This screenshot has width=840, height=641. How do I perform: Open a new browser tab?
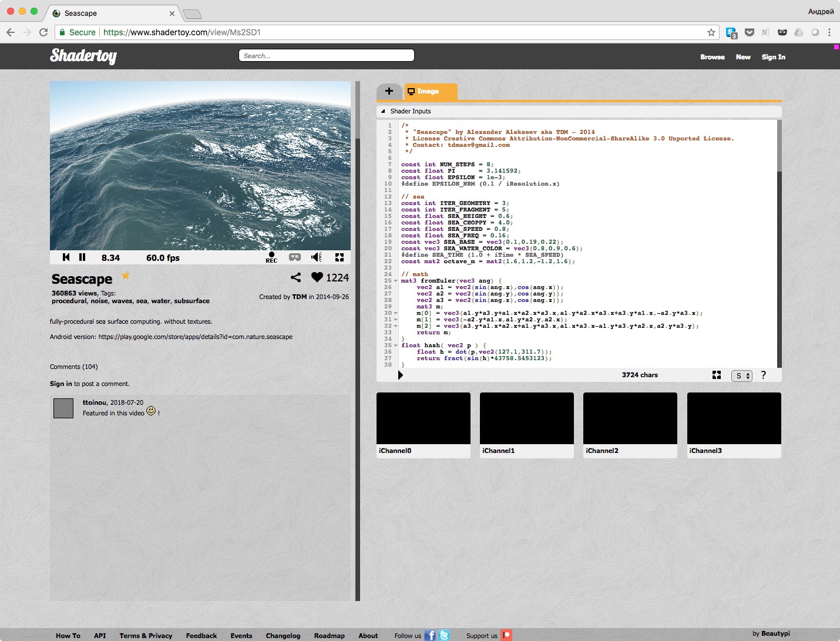(192, 14)
